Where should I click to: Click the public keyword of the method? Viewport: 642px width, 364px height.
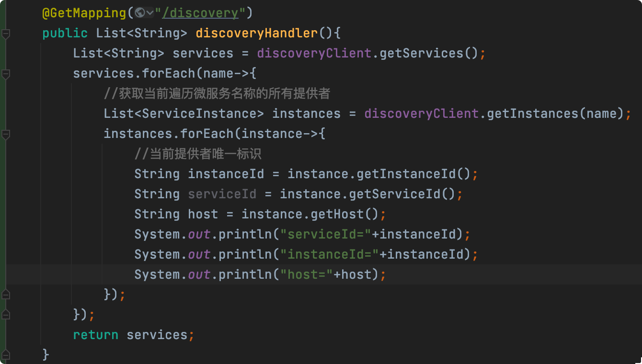click(65, 33)
